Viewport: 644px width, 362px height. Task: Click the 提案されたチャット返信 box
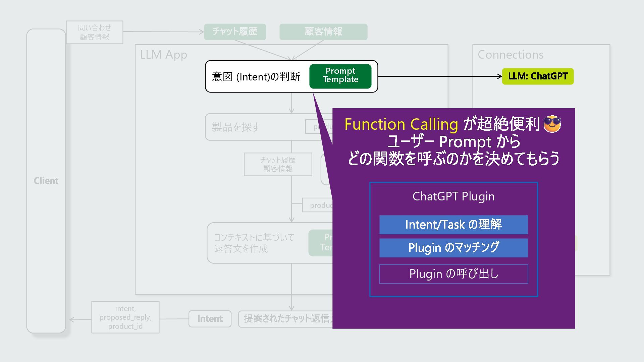click(285, 318)
